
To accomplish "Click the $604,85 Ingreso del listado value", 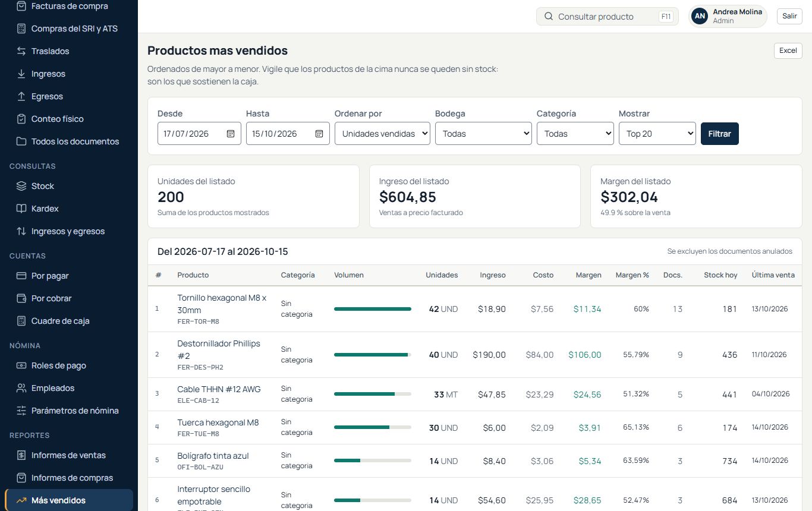I will (x=408, y=197).
